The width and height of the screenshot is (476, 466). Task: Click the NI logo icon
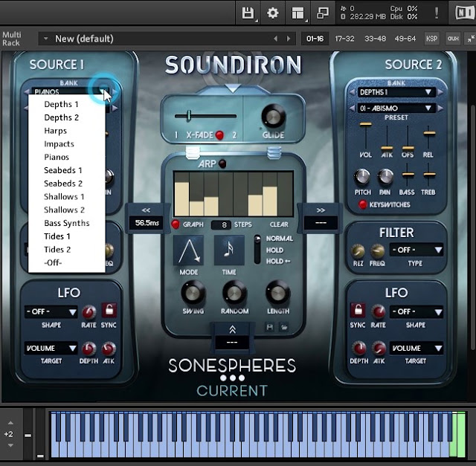[x=465, y=13]
